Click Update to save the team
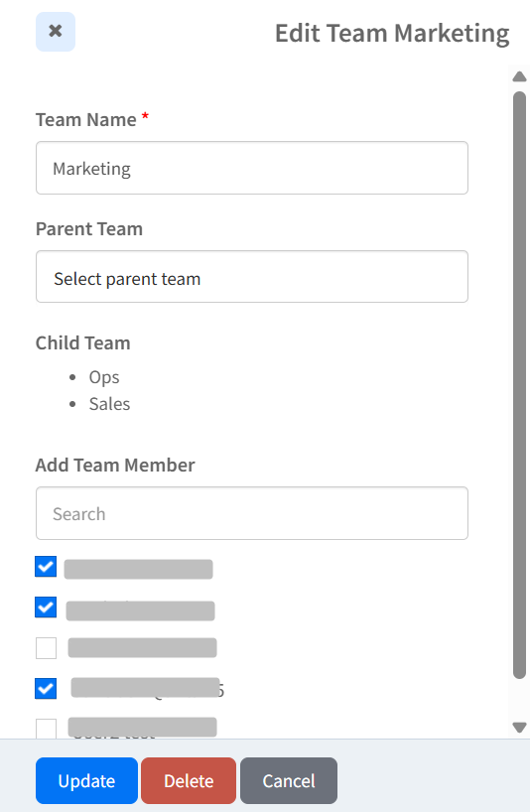The width and height of the screenshot is (530, 812). coord(86,780)
